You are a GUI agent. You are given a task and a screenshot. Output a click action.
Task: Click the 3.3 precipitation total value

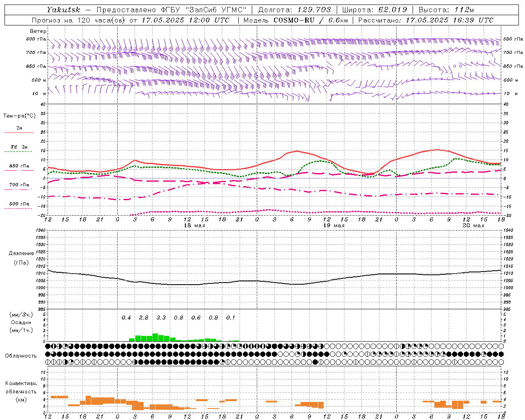[161, 318]
